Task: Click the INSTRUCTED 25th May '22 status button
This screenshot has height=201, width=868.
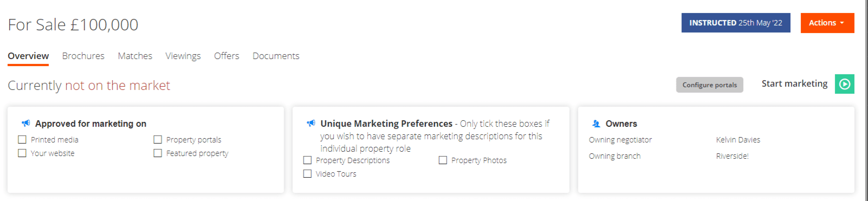Action: [736, 23]
